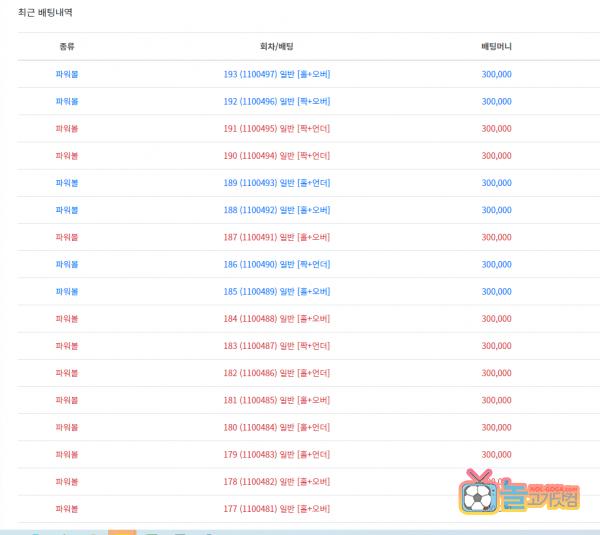
Task: Open round 187 (1100491) bet details
Action: (x=277, y=237)
